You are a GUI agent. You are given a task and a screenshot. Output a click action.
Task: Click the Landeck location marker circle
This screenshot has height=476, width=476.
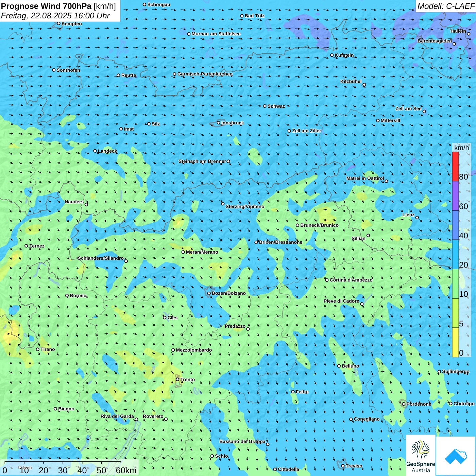point(95,151)
